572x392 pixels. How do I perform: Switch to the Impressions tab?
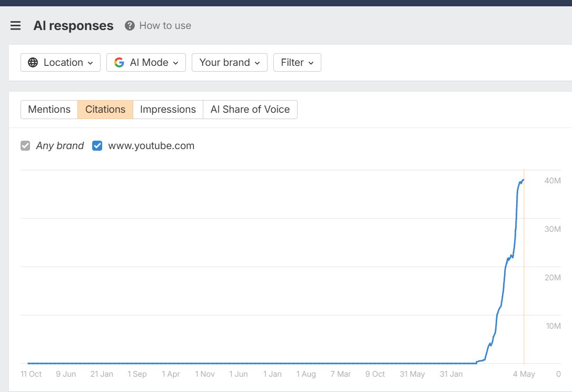[x=168, y=110]
